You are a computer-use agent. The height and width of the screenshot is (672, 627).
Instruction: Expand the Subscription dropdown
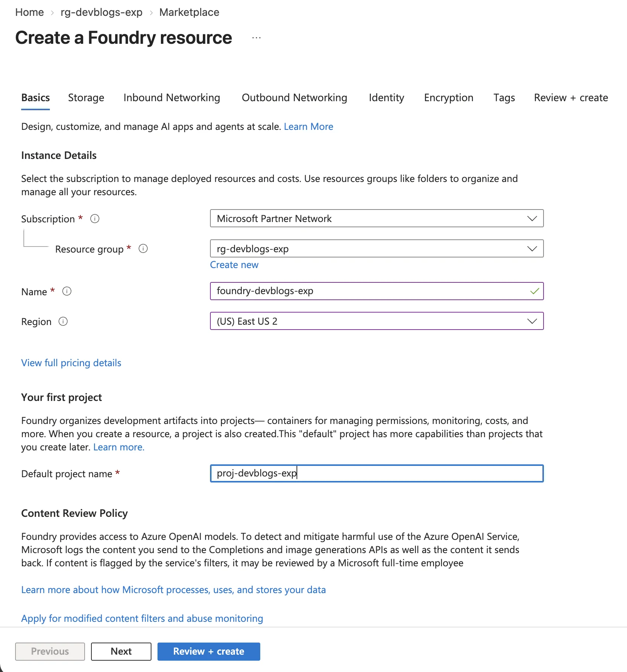click(x=377, y=218)
